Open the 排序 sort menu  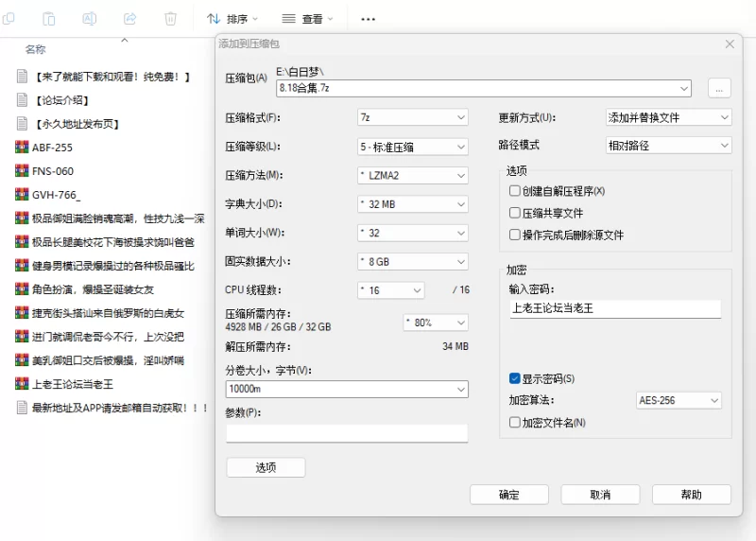(232, 19)
